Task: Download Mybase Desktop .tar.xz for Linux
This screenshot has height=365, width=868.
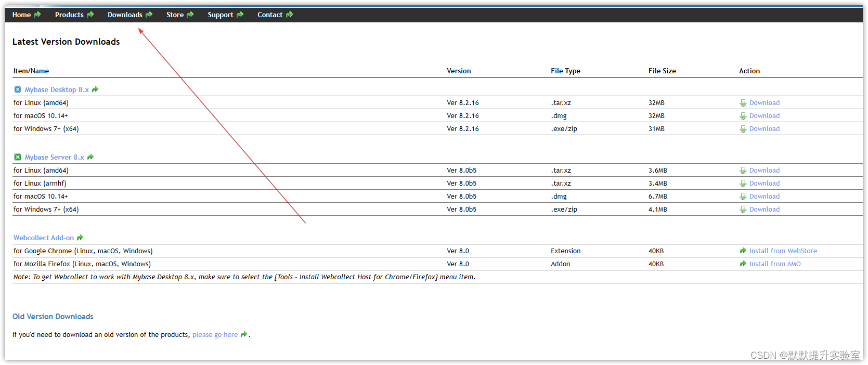Action: pyautogui.click(x=765, y=102)
